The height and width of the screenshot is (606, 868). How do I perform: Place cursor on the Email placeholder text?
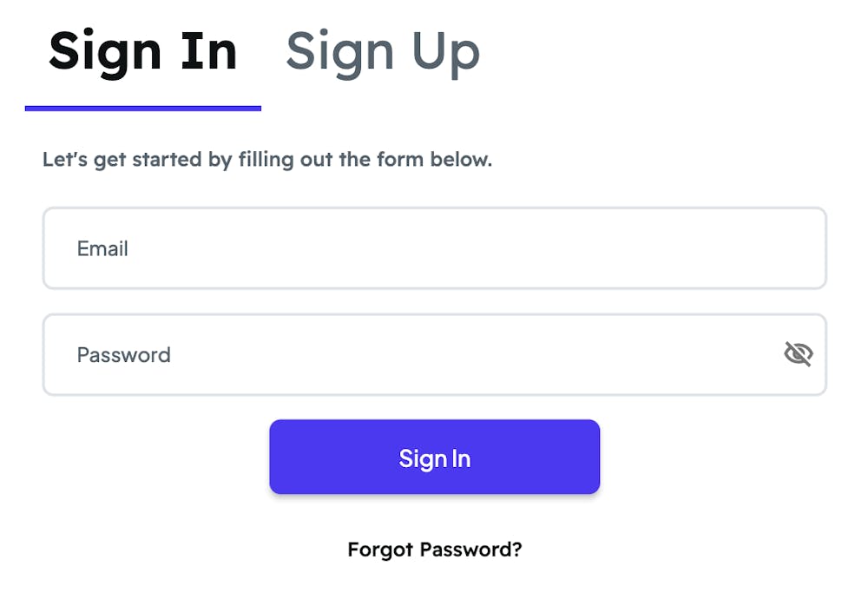[102, 248]
